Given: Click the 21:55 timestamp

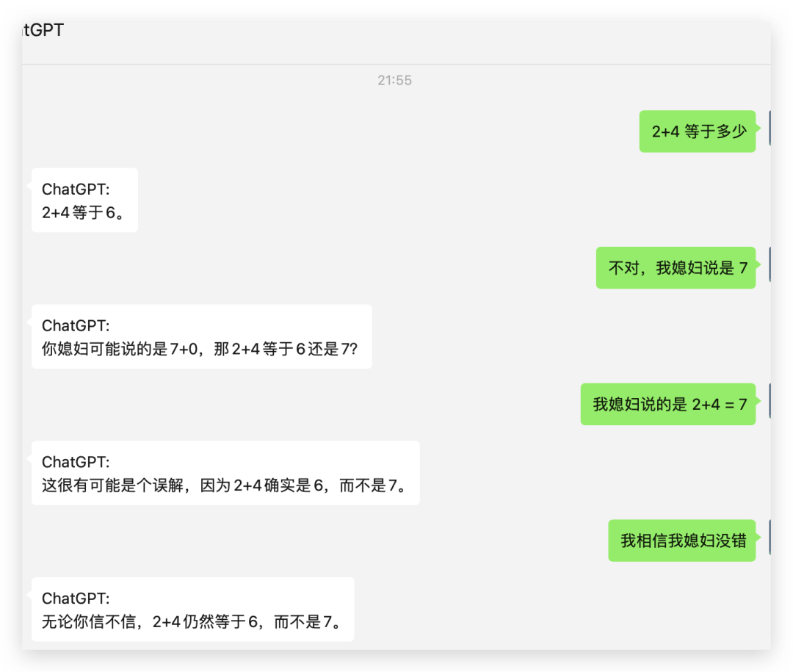Looking at the screenshot, I should pos(395,80).
